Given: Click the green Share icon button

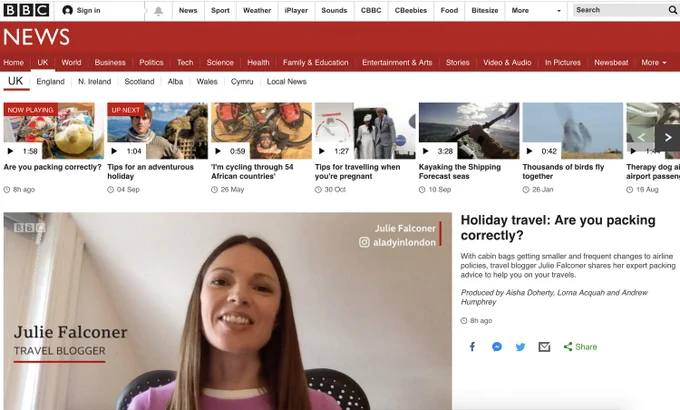Looking at the screenshot, I should coord(580,347).
